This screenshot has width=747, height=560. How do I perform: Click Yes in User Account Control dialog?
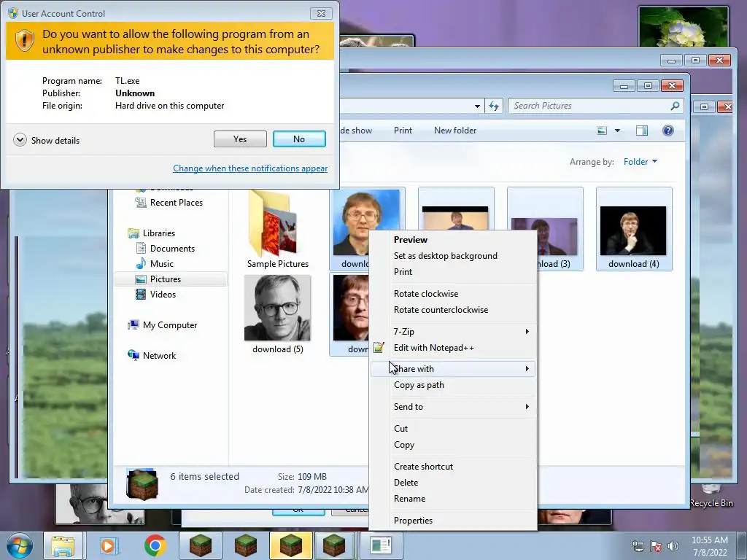[240, 139]
